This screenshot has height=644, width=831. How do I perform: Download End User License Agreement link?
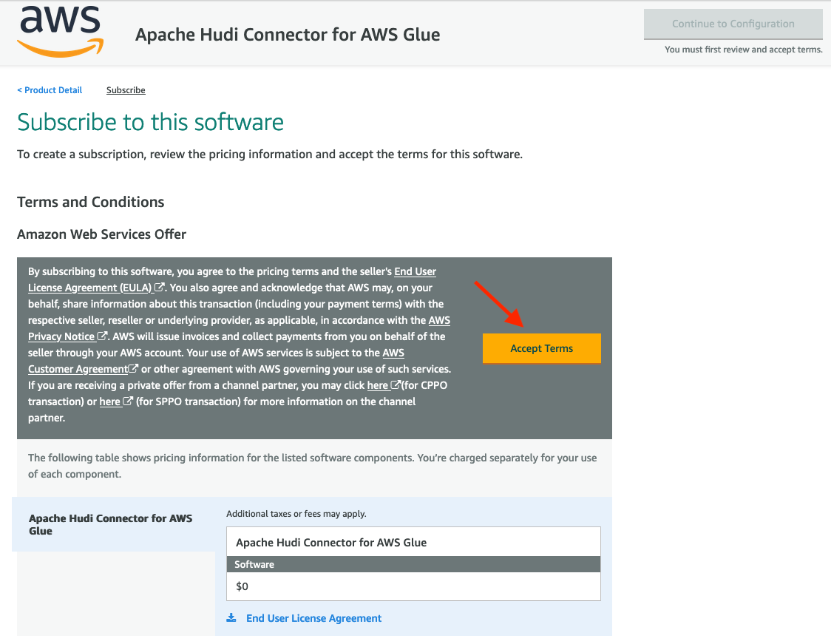313,618
